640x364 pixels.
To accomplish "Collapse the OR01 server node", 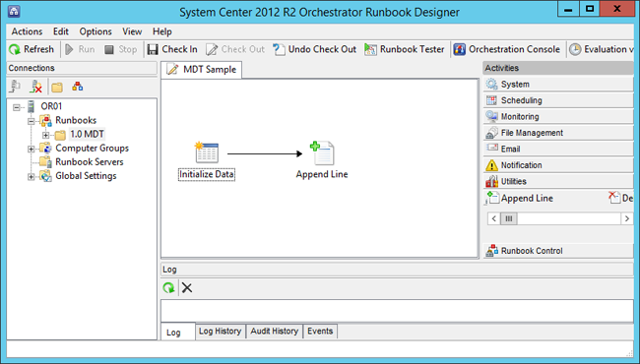I will click(x=17, y=107).
